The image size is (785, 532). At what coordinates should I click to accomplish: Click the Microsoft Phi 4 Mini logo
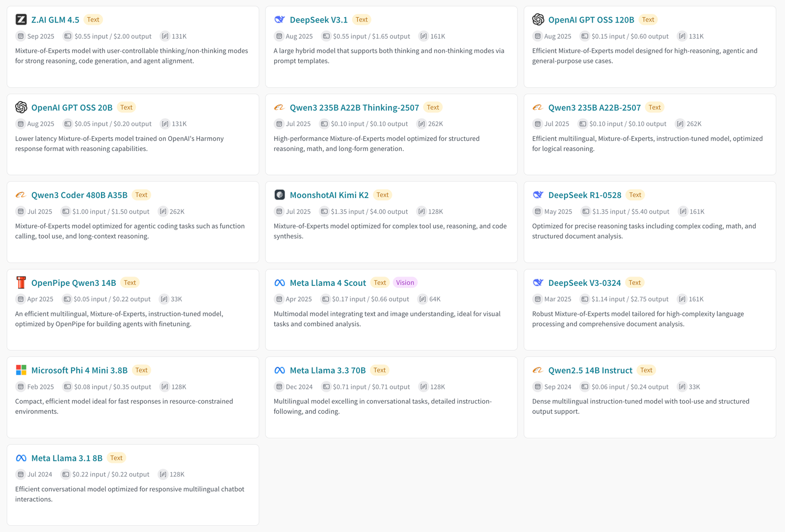point(21,370)
